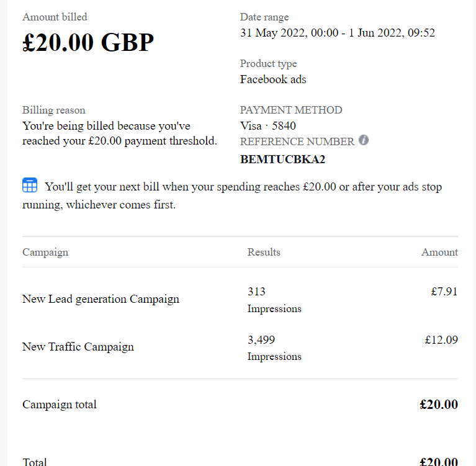The height and width of the screenshot is (466, 476).
Task: Click the Campaign total £20.00 value
Action: pyautogui.click(x=439, y=405)
